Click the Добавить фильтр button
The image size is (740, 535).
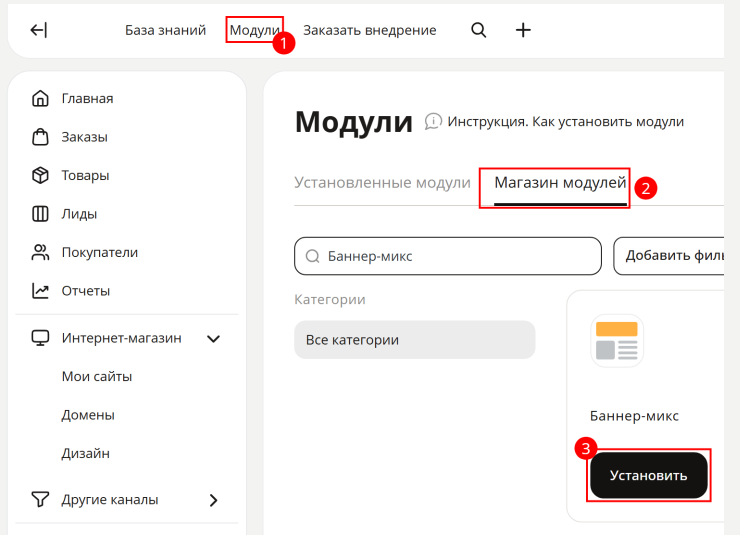click(x=669, y=256)
